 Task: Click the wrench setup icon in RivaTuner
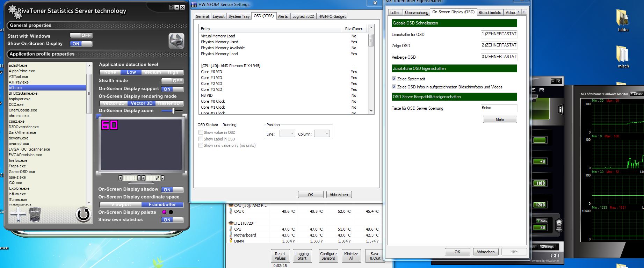(x=176, y=41)
